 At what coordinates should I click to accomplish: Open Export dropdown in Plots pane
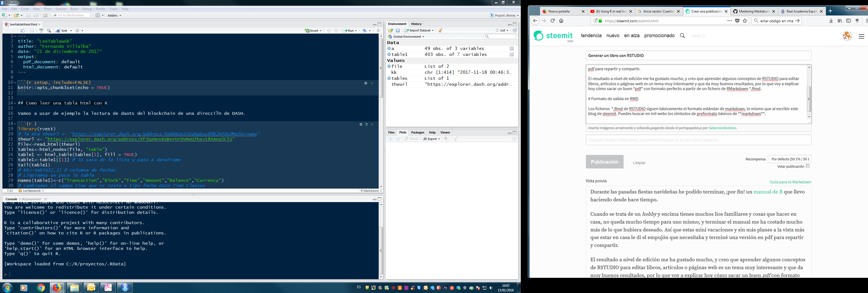click(x=431, y=139)
